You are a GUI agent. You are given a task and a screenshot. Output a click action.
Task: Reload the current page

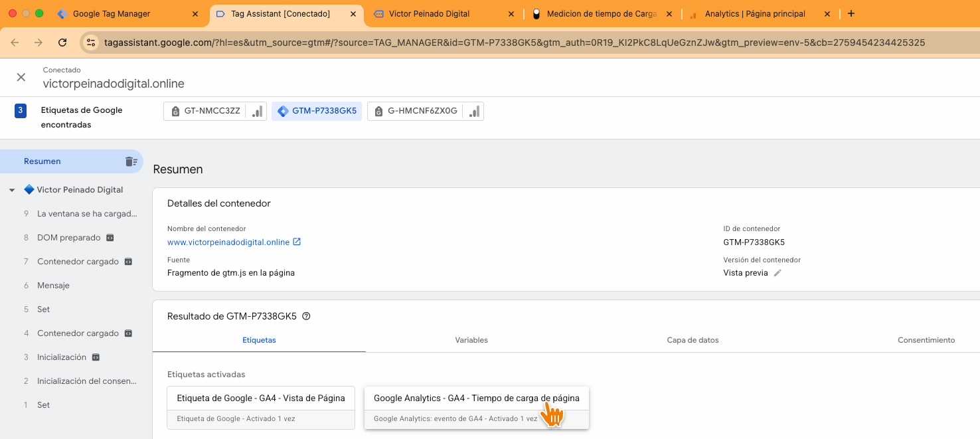(62, 43)
